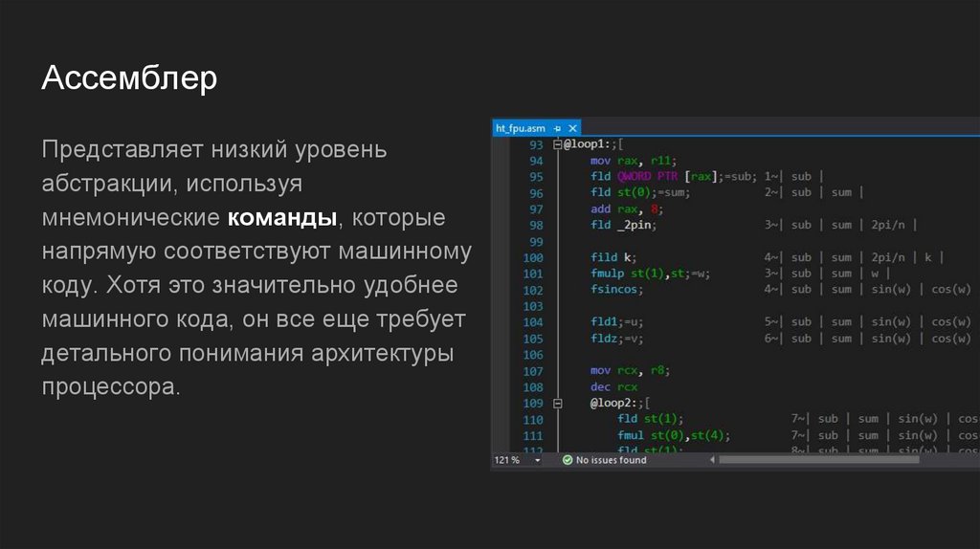Collapse the @loop2 code block
The image size is (980, 549).
[558, 404]
